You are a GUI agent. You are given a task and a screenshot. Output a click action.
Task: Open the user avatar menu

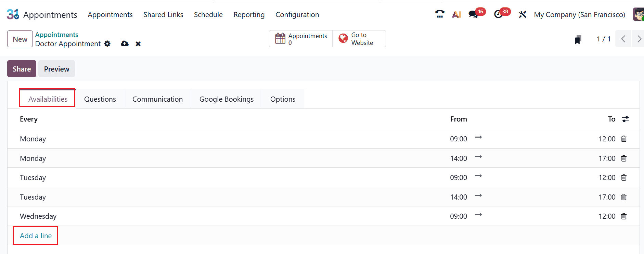click(x=639, y=14)
